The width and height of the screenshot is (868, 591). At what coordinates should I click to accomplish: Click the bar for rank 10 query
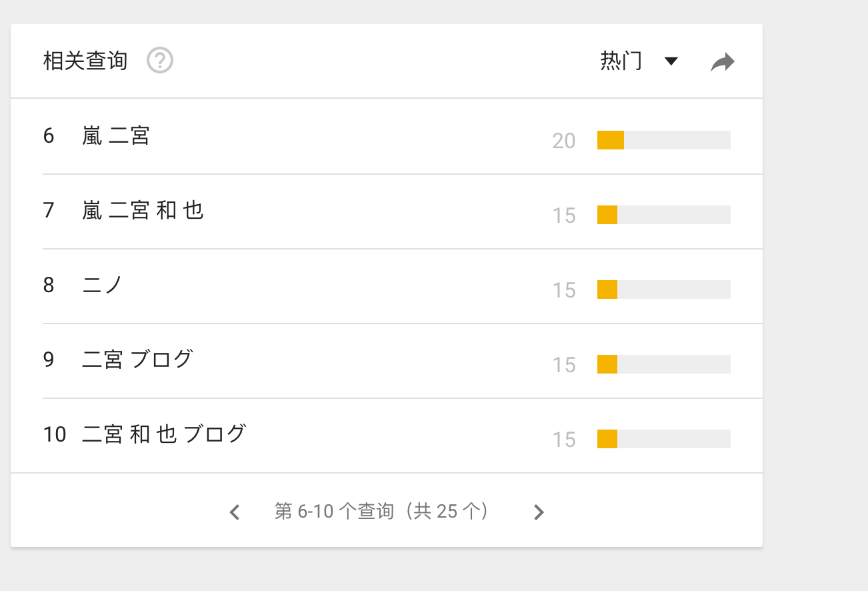point(663,439)
